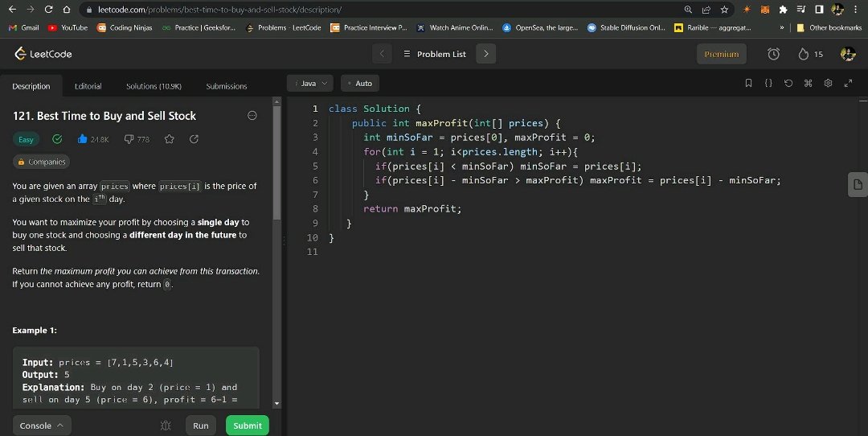Open YouTube bookmark
The height and width of the screenshot is (436, 868).
68,27
